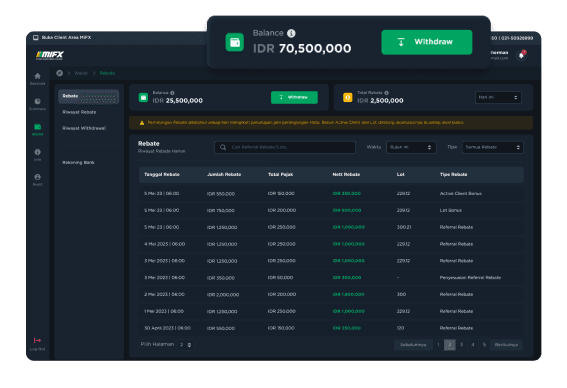Click Rebate in the breadcrumb

pyautogui.click(x=107, y=73)
